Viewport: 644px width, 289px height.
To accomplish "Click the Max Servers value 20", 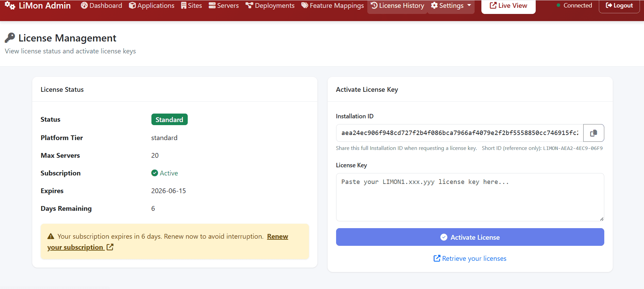I will (x=155, y=155).
